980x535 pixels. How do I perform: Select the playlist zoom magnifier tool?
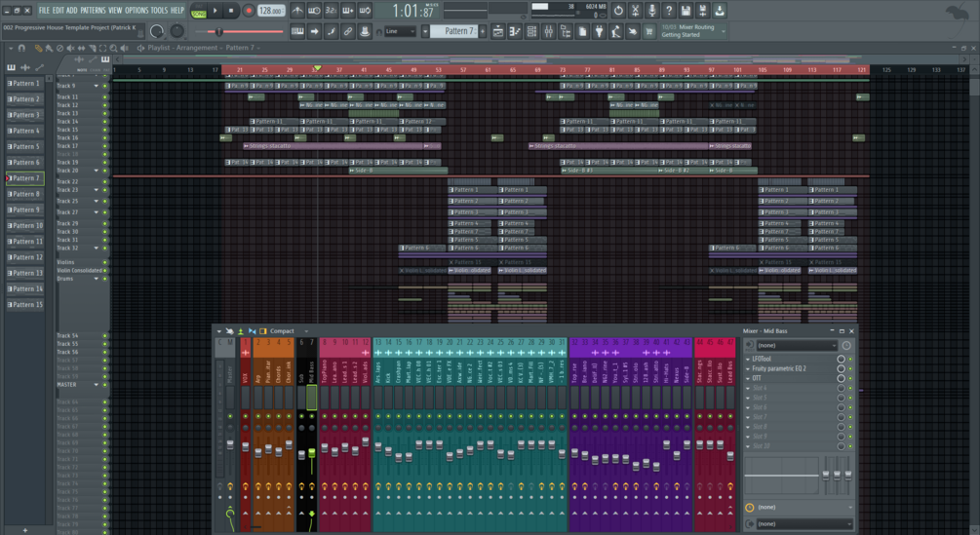point(113,48)
